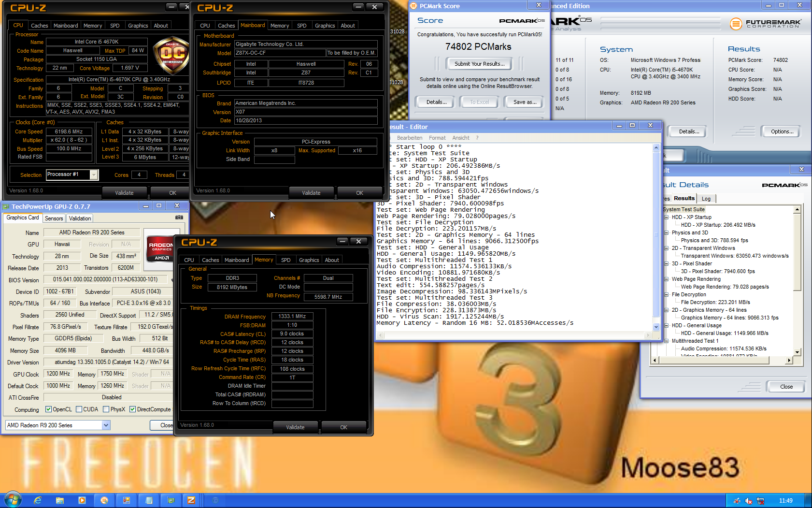Image resolution: width=812 pixels, height=508 pixels.
Task: Click the BIOS Version field in GPU-Z
Action: (106, 279)
